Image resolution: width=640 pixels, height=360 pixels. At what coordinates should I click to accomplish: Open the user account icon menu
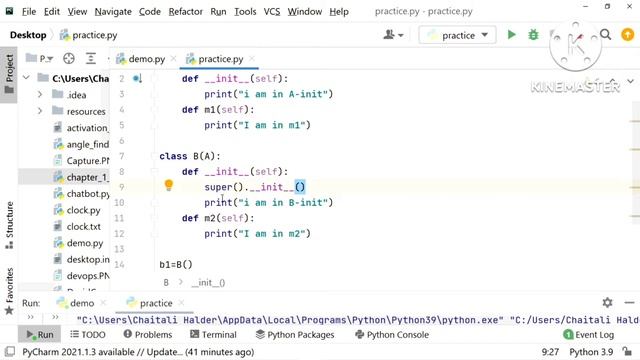pos(393,35)
